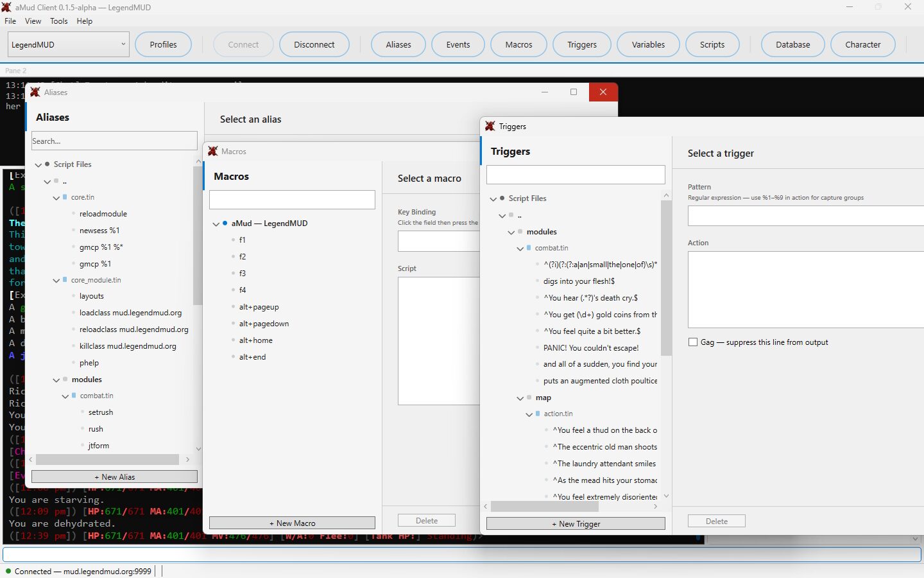Click the Aliases search field
Viewport: 924px width, 578px height.
pyautogui.click(x=114, y=141)
